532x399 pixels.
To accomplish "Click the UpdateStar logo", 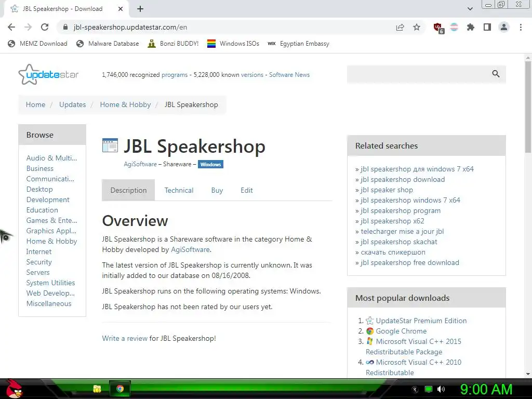I will pos(48,74).
